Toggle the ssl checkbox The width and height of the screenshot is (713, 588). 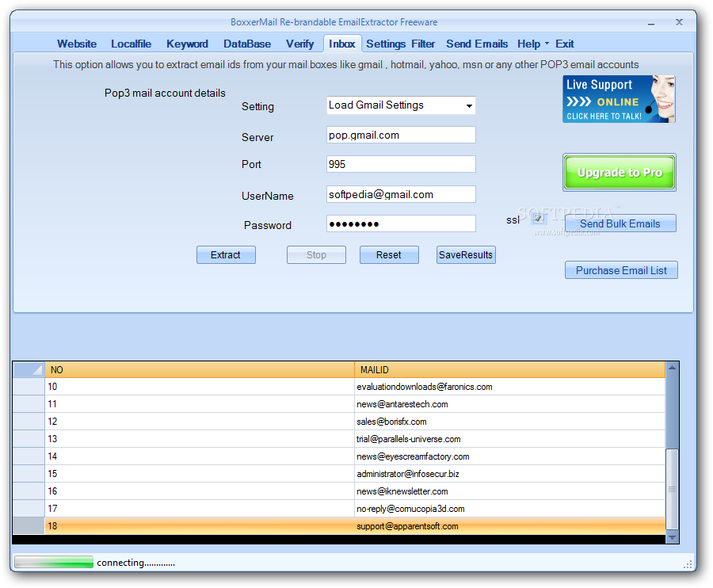tap(538, 219)
